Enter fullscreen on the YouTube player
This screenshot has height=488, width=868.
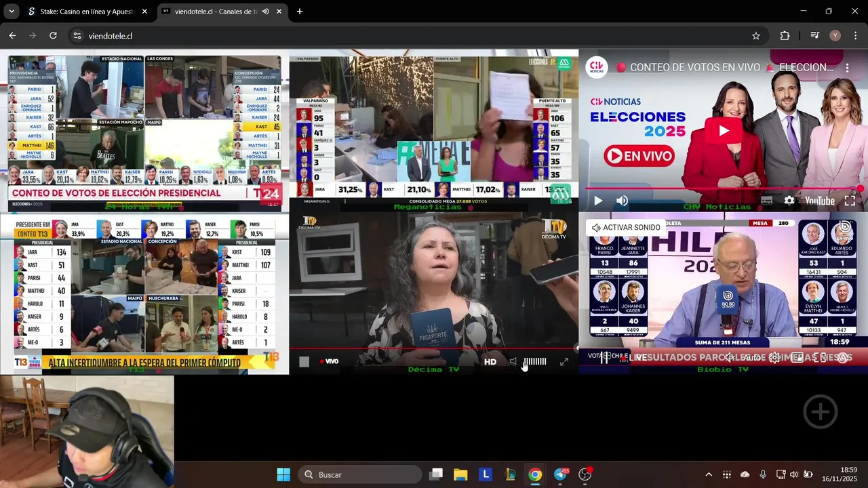point(850,201)
